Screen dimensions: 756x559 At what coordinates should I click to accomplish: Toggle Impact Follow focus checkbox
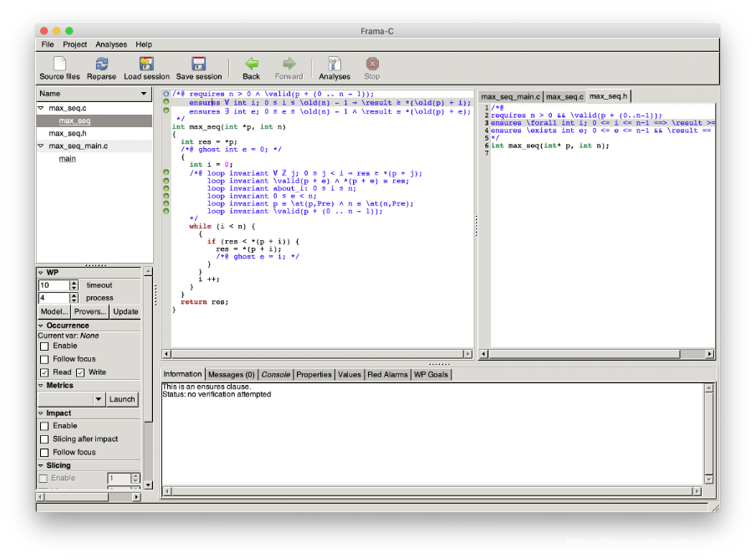click(x=44, y=453)
